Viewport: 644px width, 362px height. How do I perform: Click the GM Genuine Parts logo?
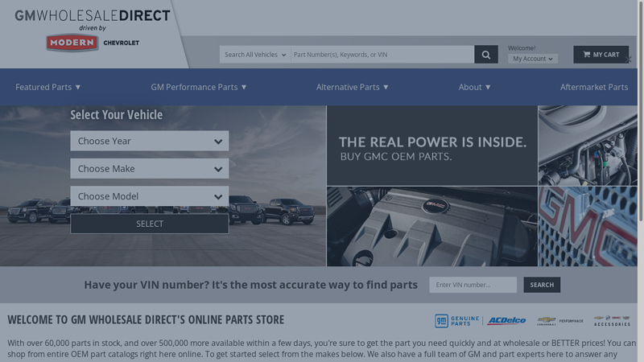[457, 321]
